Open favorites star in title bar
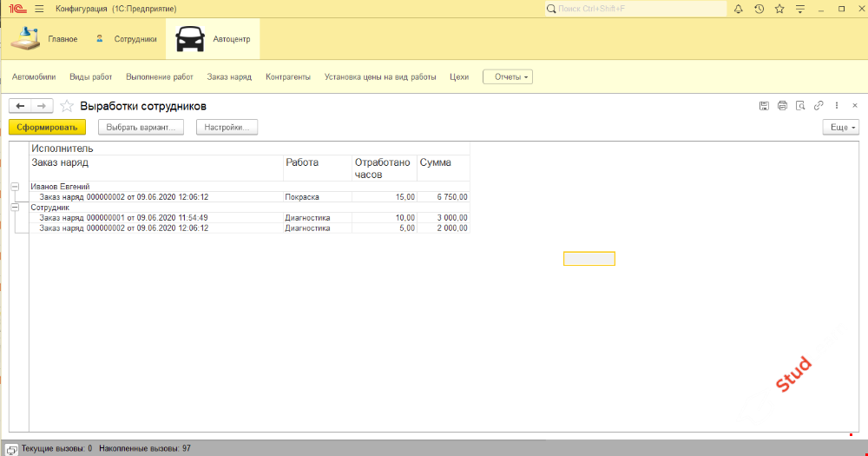Viewport: 868px width, 456px height. point(779,9)
